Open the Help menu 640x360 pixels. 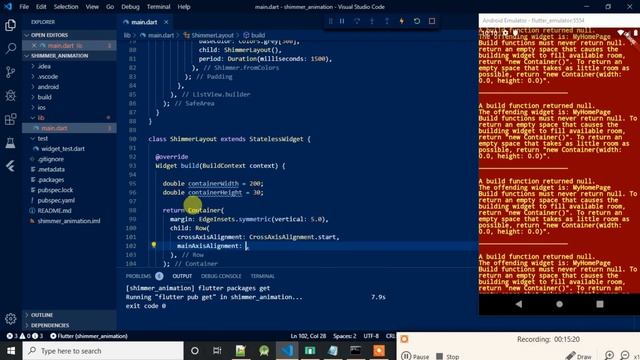(184, 7)
